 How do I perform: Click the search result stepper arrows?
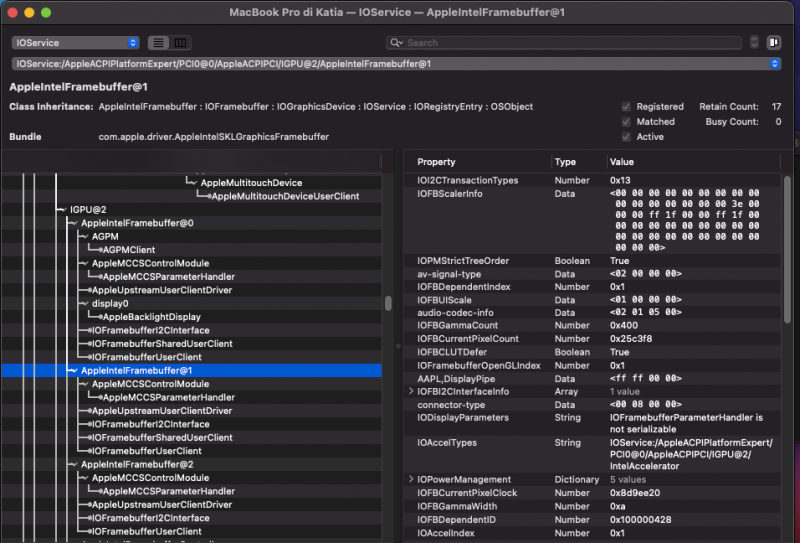pos(753,43)
